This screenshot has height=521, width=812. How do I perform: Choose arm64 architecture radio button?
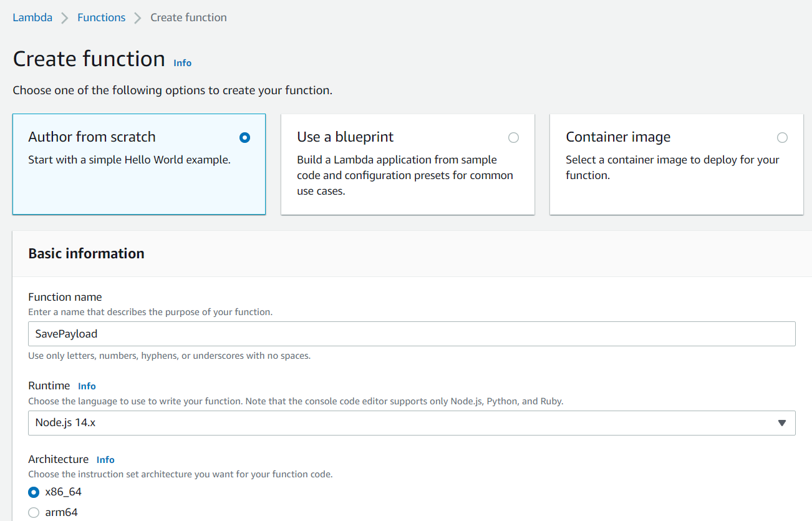(x=34, y=513)
